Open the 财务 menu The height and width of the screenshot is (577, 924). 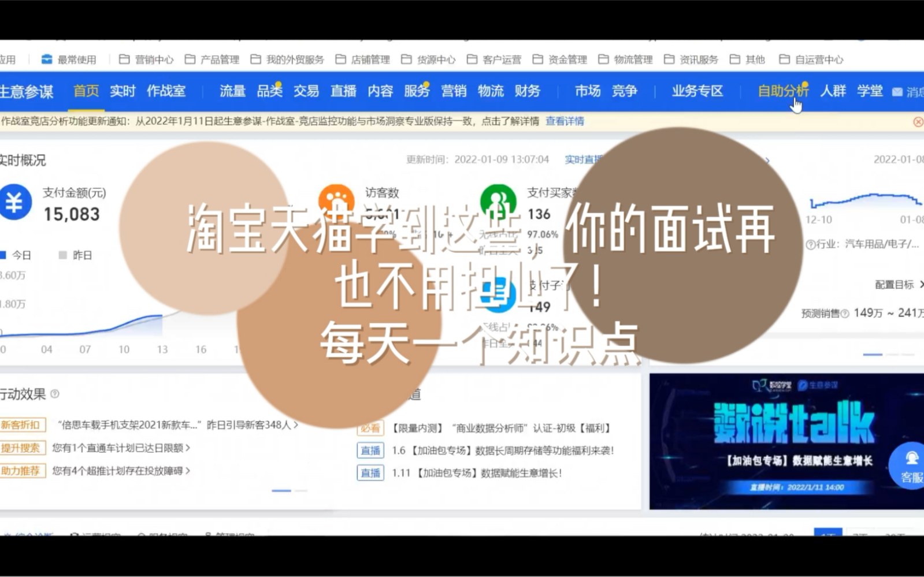(x=528, y=91)
